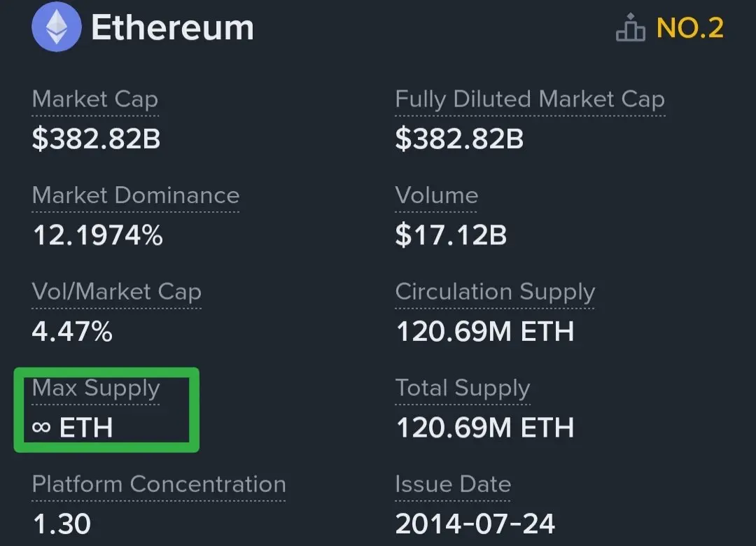Viewport: 756px width, 546px height.
Task: Click the $17.12B volume value
Action: coord(451,235)
